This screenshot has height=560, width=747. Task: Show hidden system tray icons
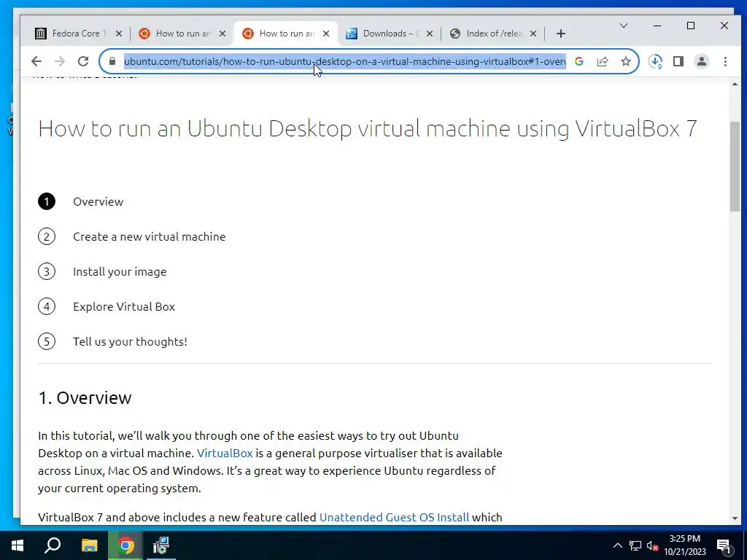point(617,545)
